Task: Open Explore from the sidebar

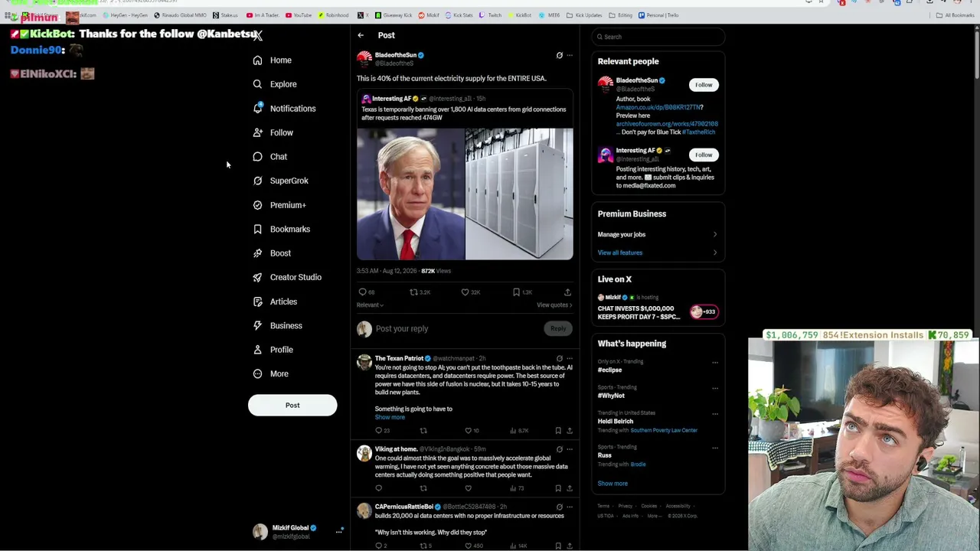Action: tap(275, 84)
